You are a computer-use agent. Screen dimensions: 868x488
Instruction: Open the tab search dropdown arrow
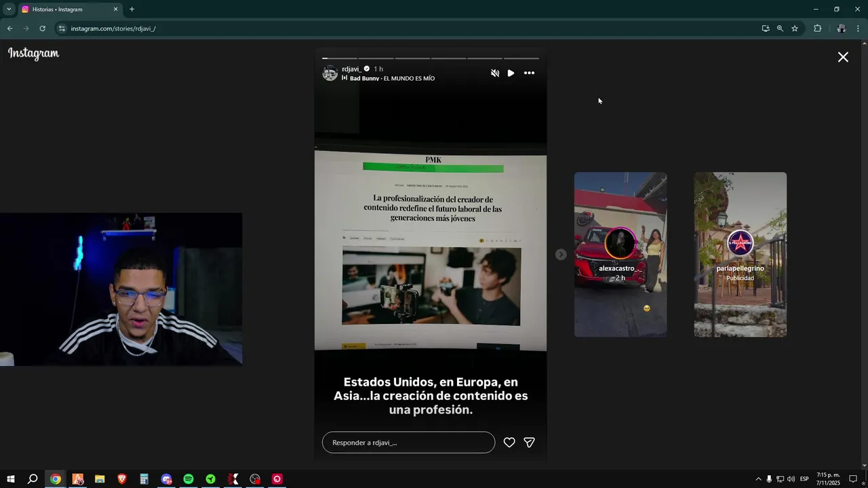9,9
